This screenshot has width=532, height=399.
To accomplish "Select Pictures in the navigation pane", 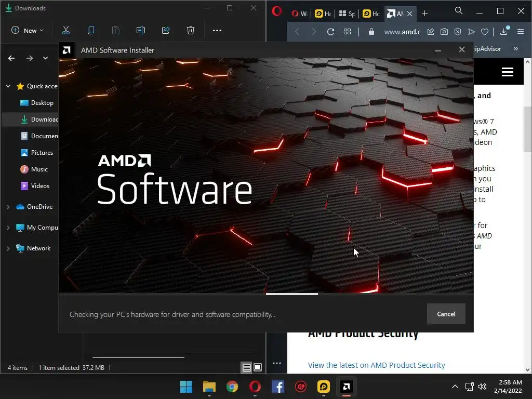I will click(x=37, y=153).
